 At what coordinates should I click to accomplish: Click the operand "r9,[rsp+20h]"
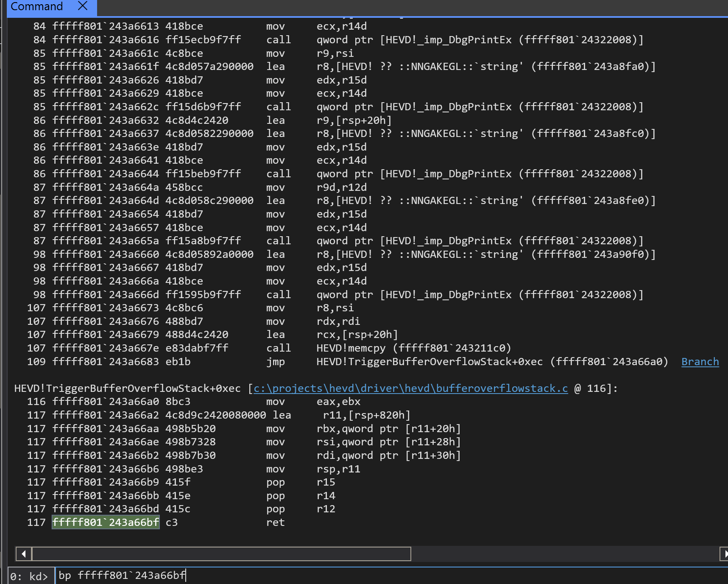click(x=354, y=120)
